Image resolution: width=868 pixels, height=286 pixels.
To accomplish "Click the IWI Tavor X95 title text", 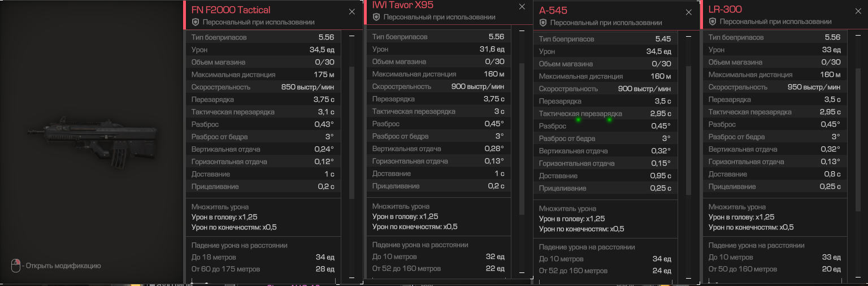I will [403, 5].
